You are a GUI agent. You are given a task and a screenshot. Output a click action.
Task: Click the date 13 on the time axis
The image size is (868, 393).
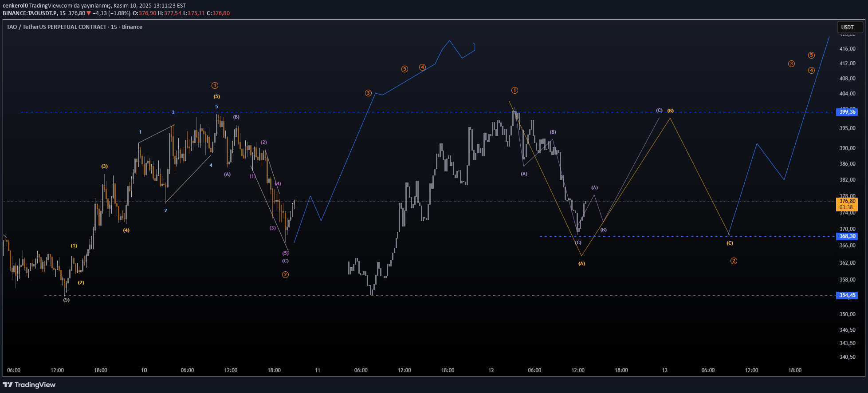[x=664, y=370]
